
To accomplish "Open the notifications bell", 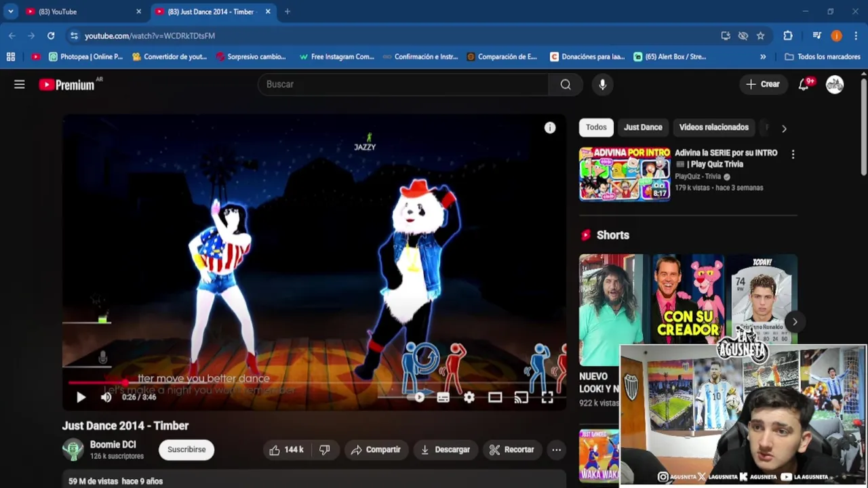I will tap(804, 84).
